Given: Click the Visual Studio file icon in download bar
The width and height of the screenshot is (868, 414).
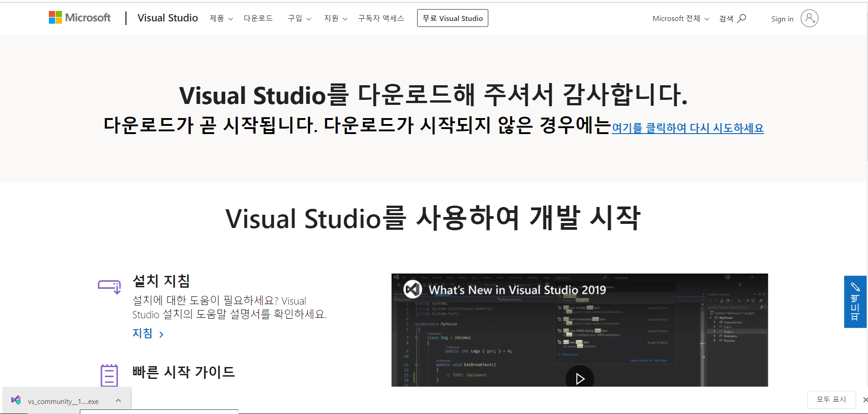Looking at the screenshot, I should [x=16, y=400].
